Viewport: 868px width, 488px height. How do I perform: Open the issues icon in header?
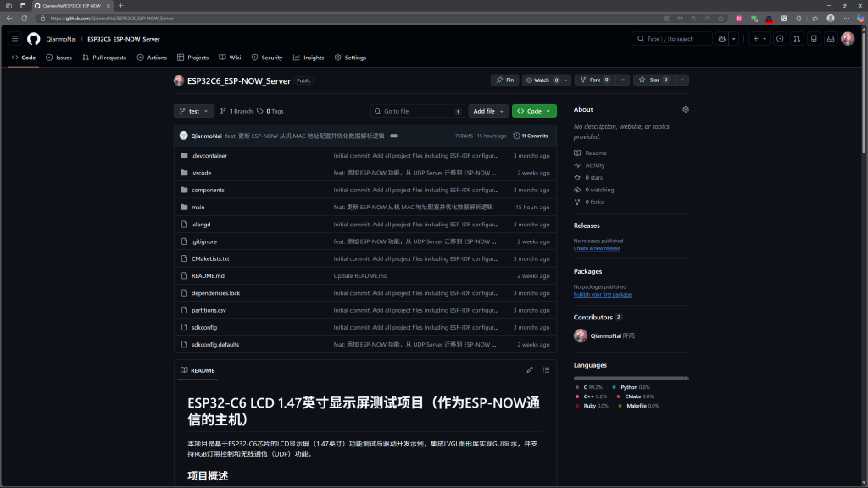pyautogui.click(x=780, y=39)
